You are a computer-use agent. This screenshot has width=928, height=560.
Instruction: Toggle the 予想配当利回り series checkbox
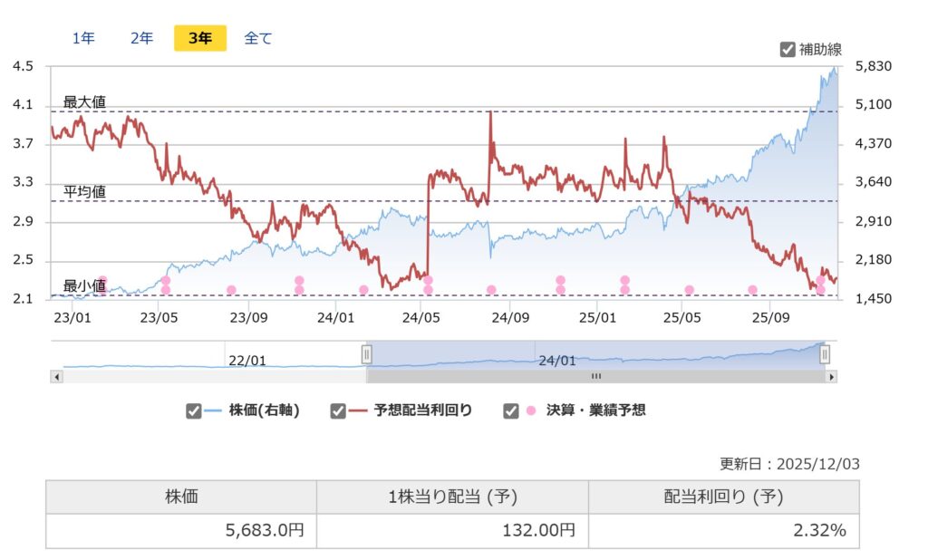(338, 410)
